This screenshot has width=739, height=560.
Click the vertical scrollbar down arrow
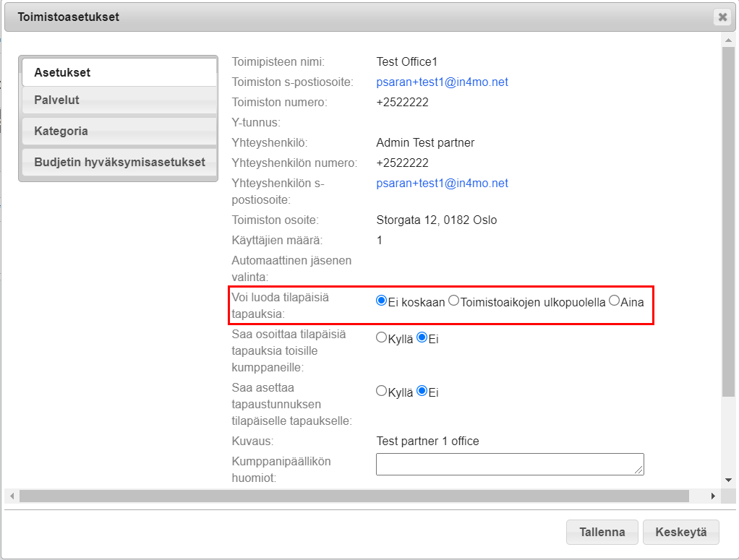pyautogui.click(x=727, y=480)
